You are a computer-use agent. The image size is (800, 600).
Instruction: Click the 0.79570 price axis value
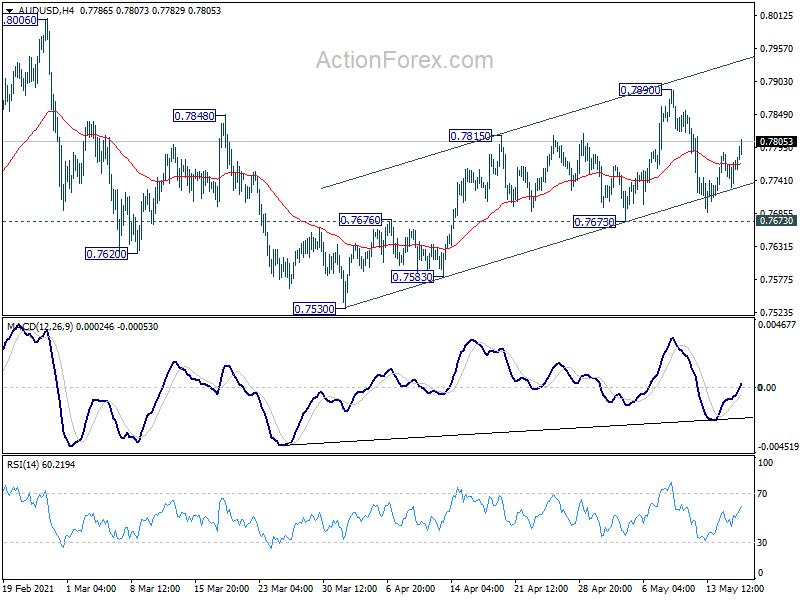pyautogui.click(x=777, y=49)
